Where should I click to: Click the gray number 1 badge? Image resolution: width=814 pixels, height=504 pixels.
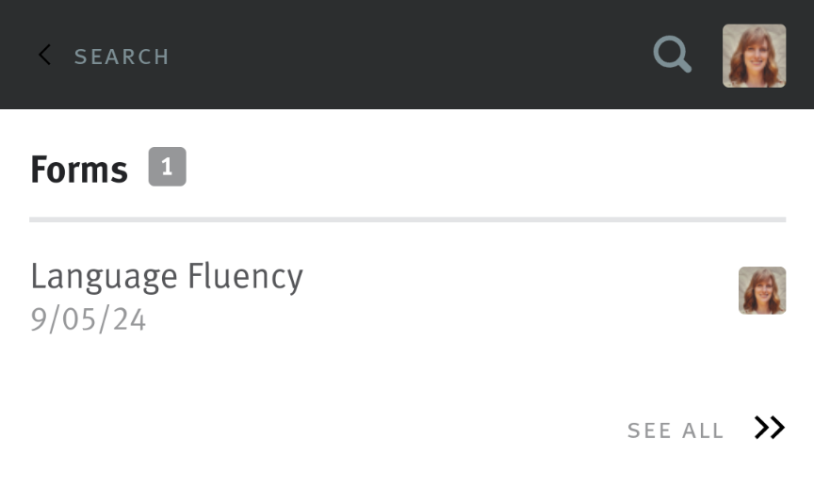point(167,167)
